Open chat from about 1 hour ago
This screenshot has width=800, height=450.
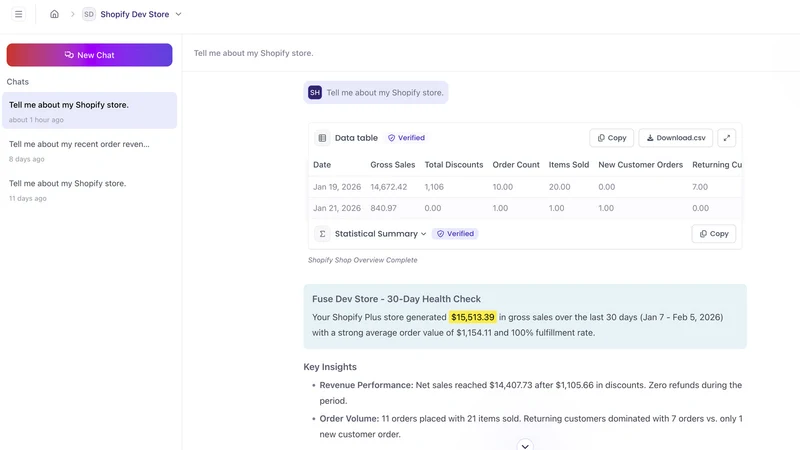(x=89, y=110)
